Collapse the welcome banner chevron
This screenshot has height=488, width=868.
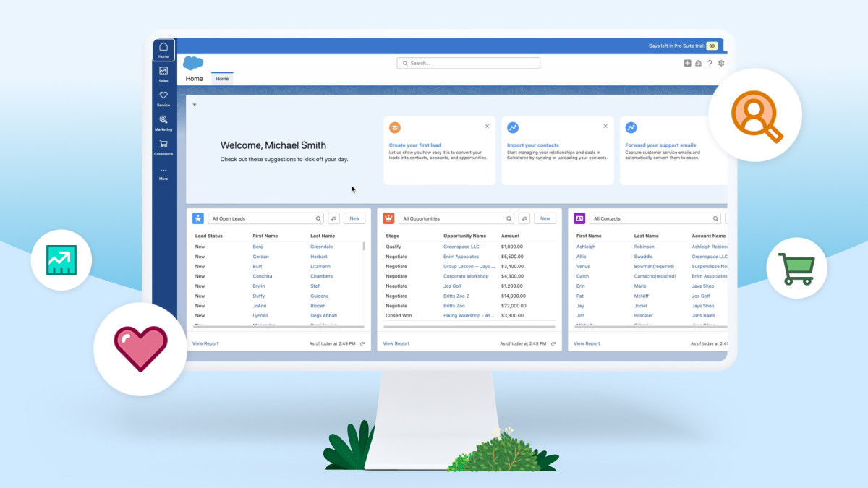coord(194,104)
